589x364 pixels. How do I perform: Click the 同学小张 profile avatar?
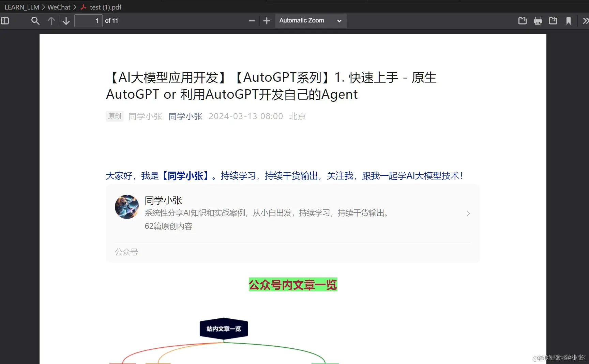tap(127, 207)
